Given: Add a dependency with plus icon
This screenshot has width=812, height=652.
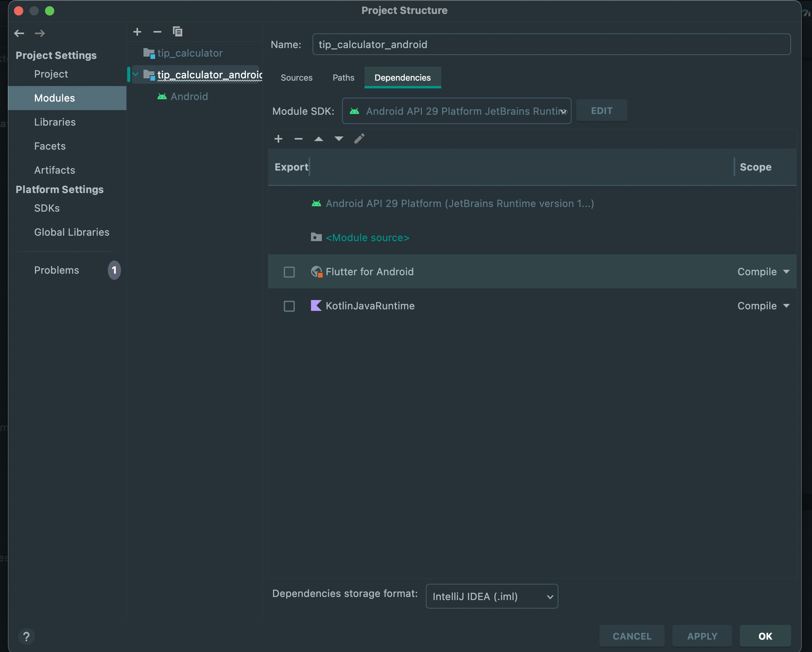Looking at the screenshot, I should (278, 139).
